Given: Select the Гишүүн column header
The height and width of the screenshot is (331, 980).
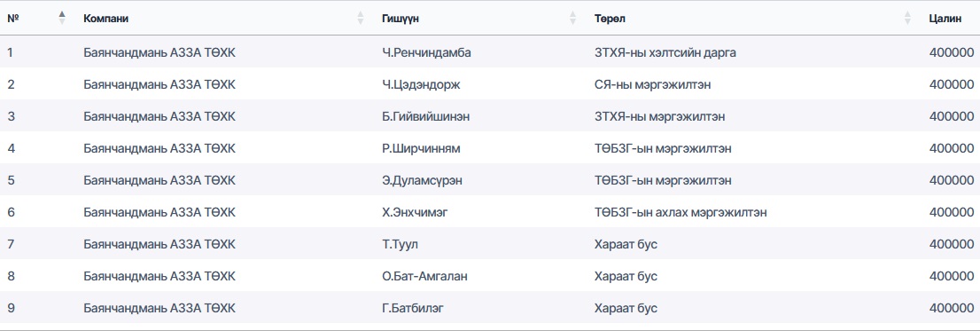Looking at the screenshot, I should click(400, 19).
